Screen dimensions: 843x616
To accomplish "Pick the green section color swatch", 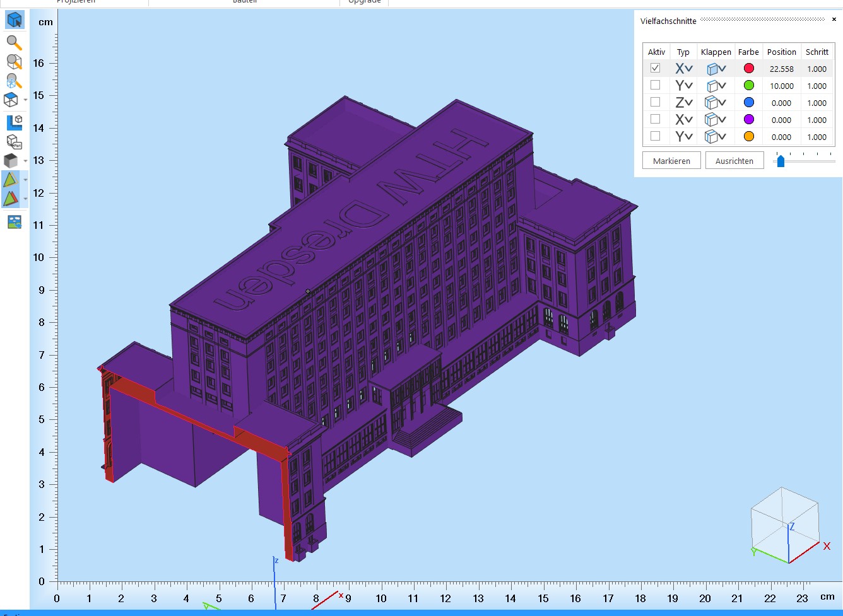I will tap(749, 85).
